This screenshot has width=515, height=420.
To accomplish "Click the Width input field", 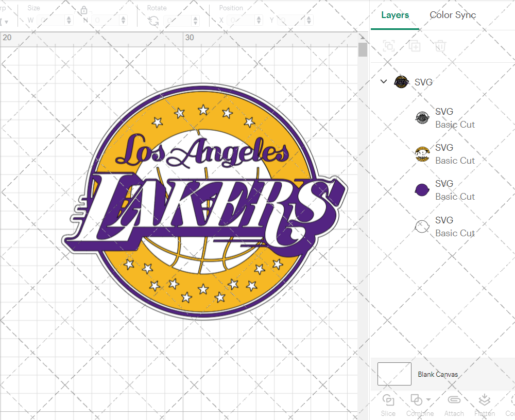I will 51,21.
